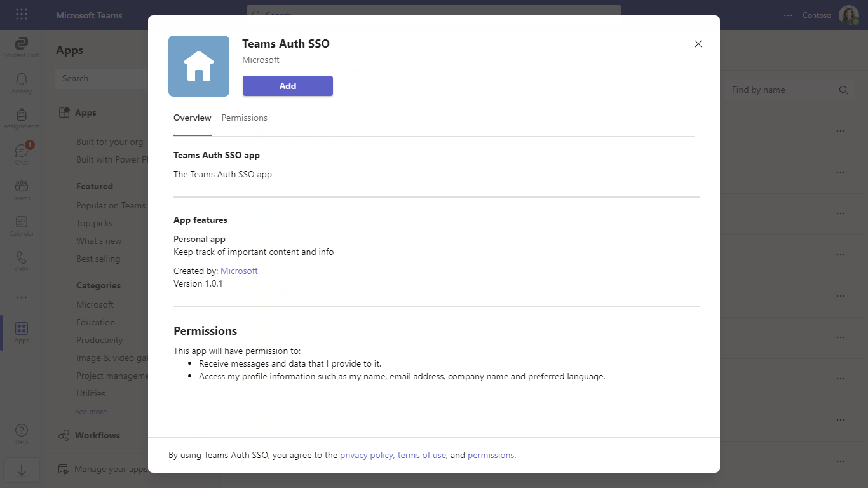Open the terms of use link
868x488 pixels.
pos(422,456)
